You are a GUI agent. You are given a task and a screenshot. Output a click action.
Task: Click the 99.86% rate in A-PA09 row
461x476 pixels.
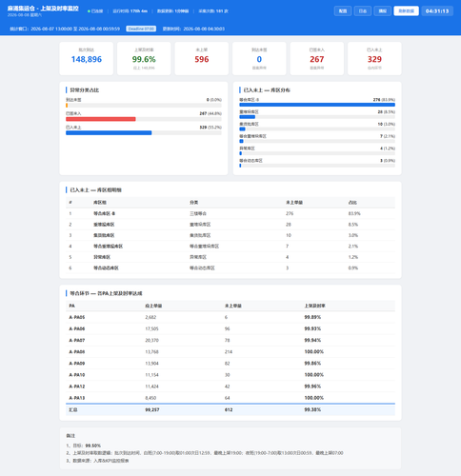[312, 364]
